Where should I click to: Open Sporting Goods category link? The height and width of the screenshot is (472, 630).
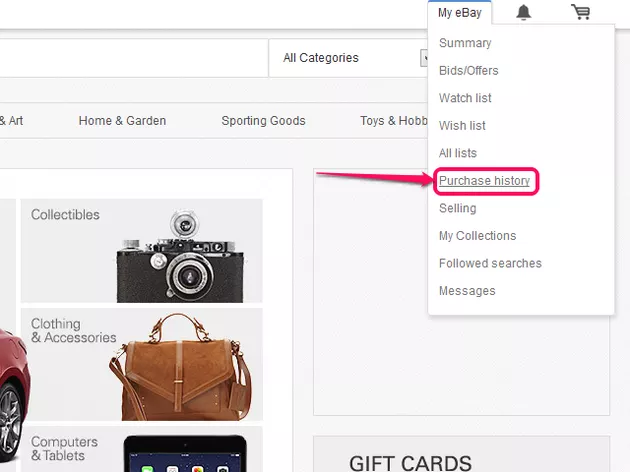point(263,121)
